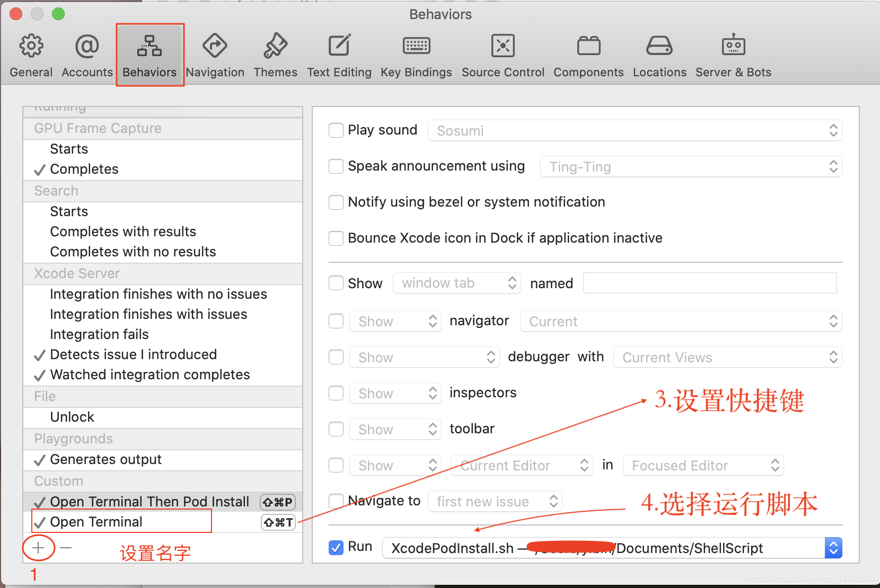Viewport: 880px width, 588px height.
Task: Open the Show dropdown beside inspectors
Action: click(x=395, y=393)
